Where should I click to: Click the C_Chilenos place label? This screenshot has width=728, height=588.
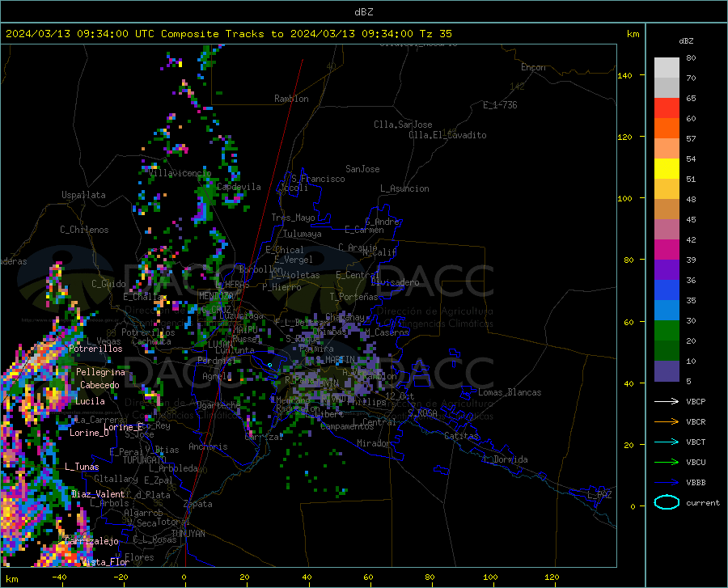(x=84, y=230)
